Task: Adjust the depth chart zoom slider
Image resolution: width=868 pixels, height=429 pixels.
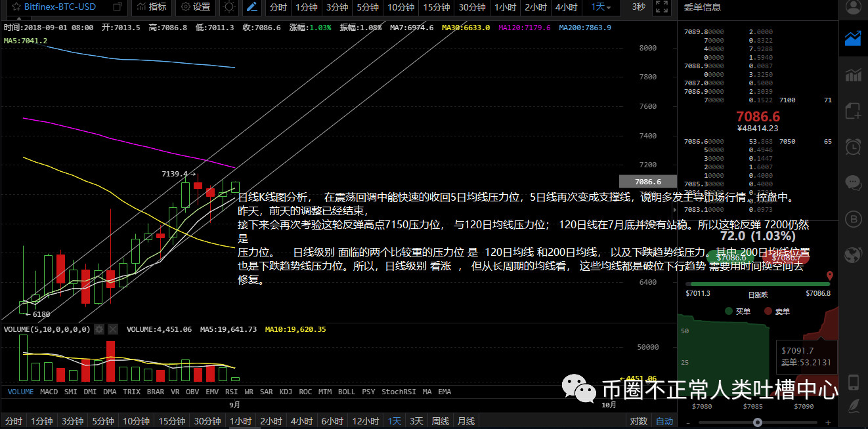Action: [758, 422]
